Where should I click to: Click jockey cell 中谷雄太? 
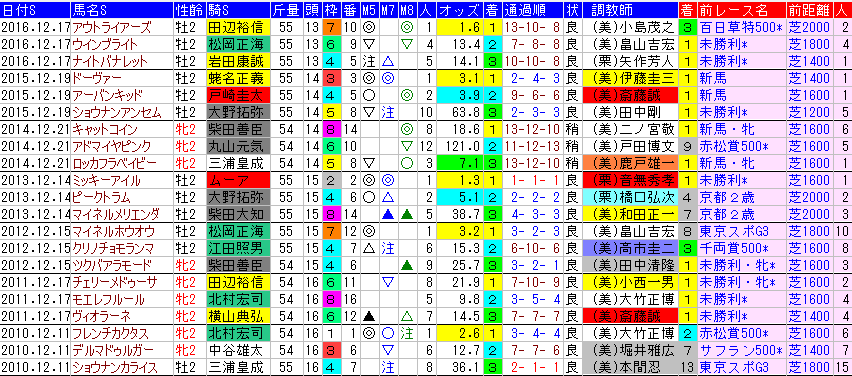[238, 350]
